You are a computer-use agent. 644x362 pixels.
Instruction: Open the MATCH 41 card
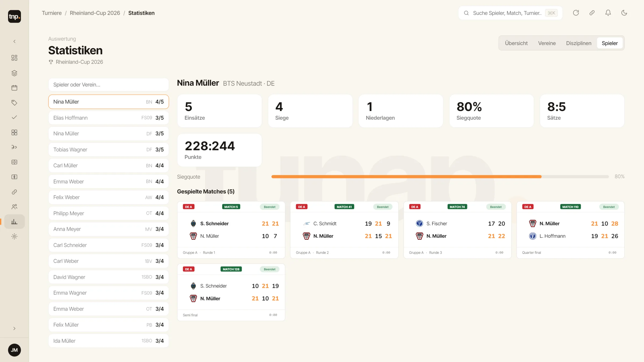[x=344, y=230]
